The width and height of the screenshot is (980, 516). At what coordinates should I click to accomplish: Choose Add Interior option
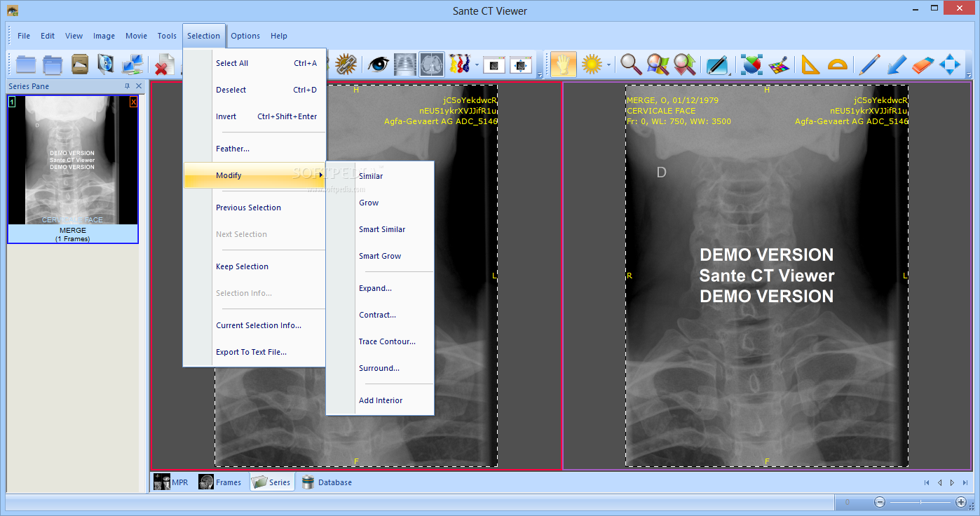tap(380, 400)
